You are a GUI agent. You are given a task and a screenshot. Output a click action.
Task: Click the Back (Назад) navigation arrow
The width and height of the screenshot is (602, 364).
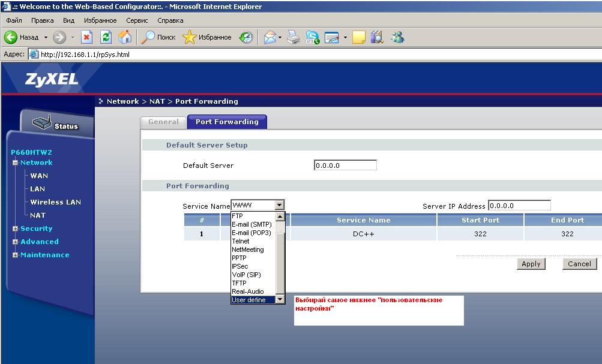coord(11,37)
